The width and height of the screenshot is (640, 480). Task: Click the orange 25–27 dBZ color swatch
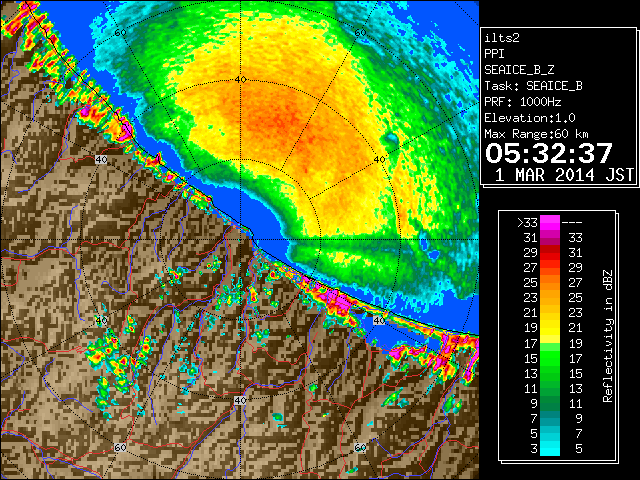coord(550,282)
